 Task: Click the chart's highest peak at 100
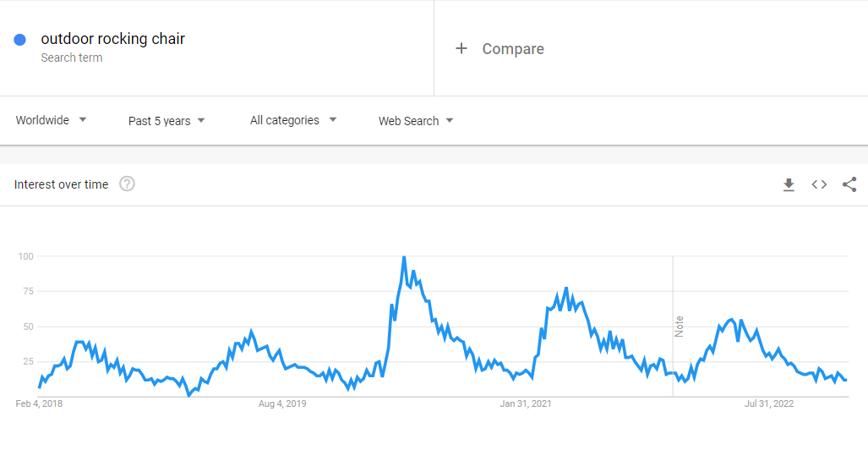pos(404,257)
